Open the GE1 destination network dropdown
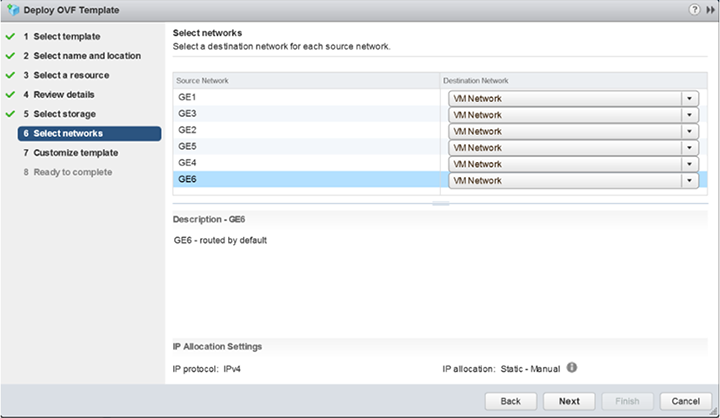This screenshot has height=418, width=720. point(689,98)
